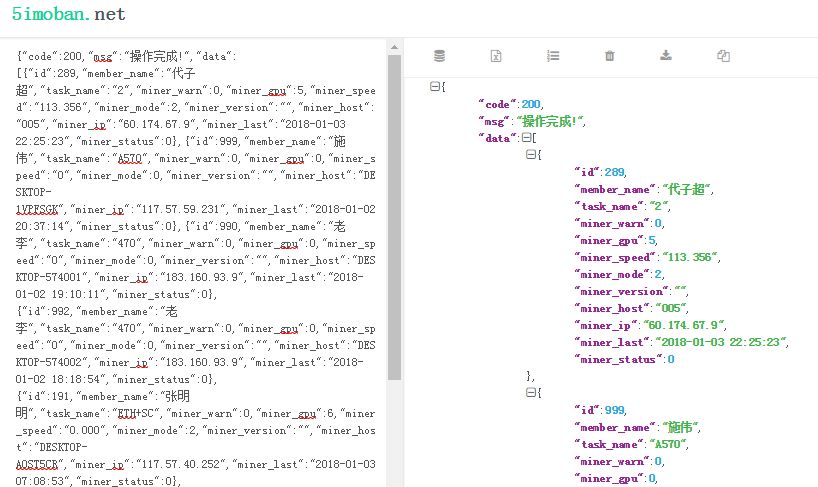
Task: Collapse the "data" array node
Action: (526, 138)
